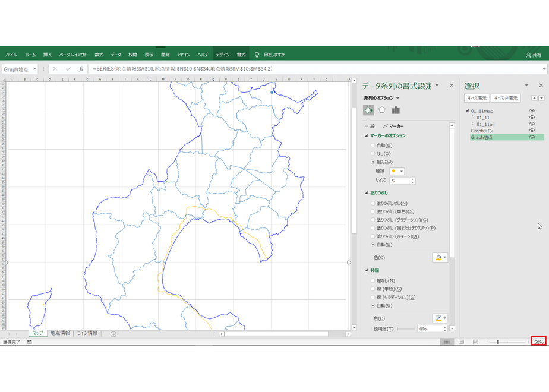Switch to 地点情報 sheet tab
The width and height of the screenshot is (549, 392).
pyautogui.click(x=60, y=333)
